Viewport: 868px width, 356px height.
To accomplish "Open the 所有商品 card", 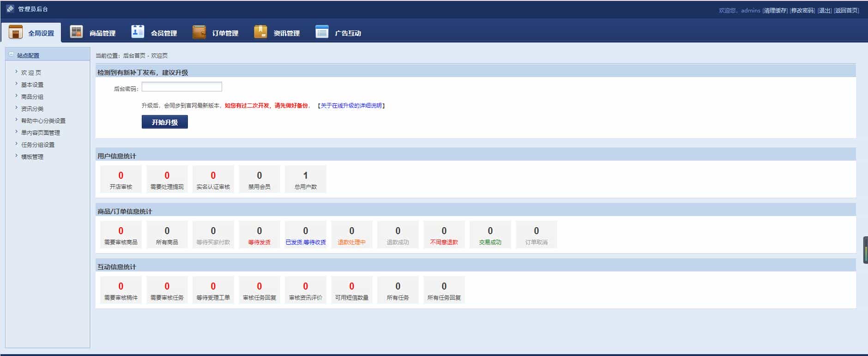I will point(167,235).
